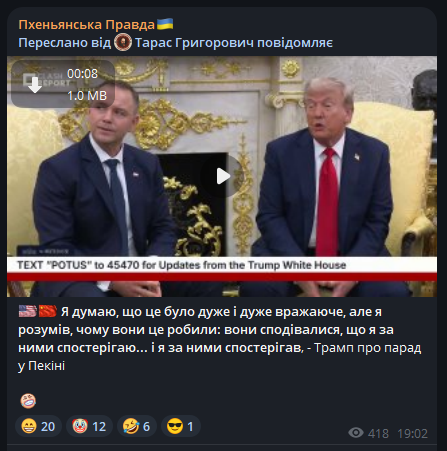Screen dimensions: 447x451
Task: Click the 19:02 message timestamp
Action: 412,433
